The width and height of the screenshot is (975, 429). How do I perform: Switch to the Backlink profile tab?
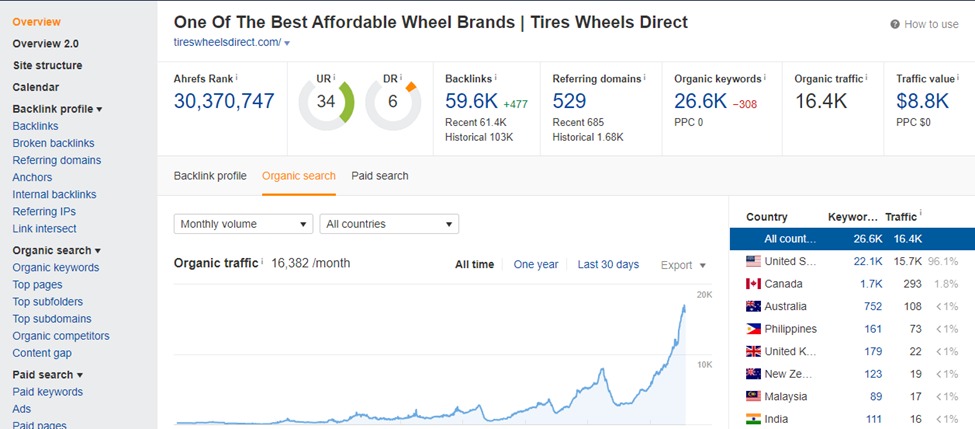click(x=210, y=176)
